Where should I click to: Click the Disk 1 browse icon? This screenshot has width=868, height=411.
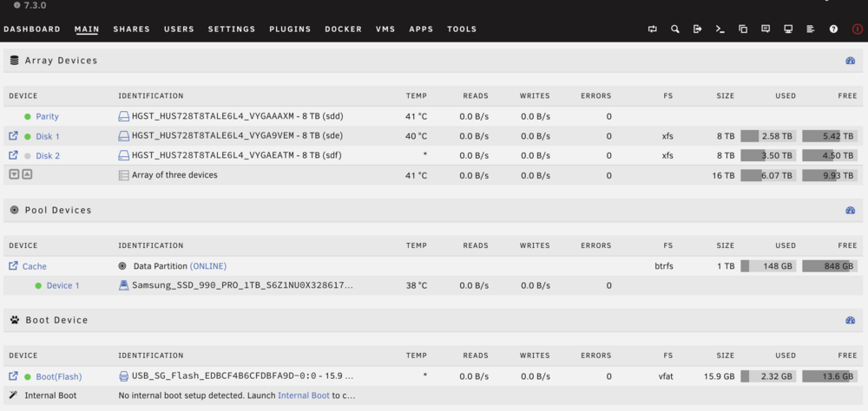coord(13,135)
